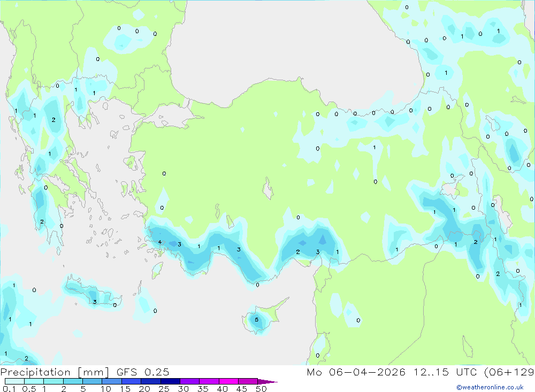
Task: Select the 40–45 mm magenta legend swatch
Action: tap(228, 381)
